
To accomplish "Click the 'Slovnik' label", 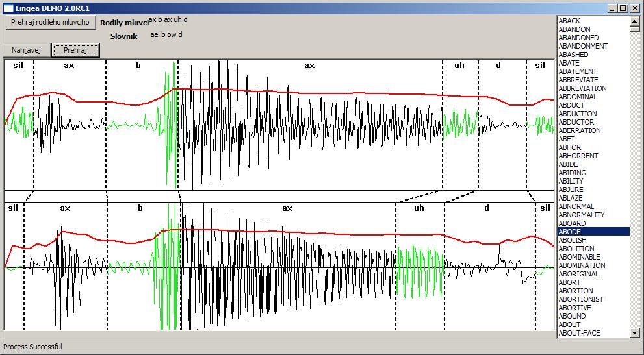I will click(x=123, y=36).
